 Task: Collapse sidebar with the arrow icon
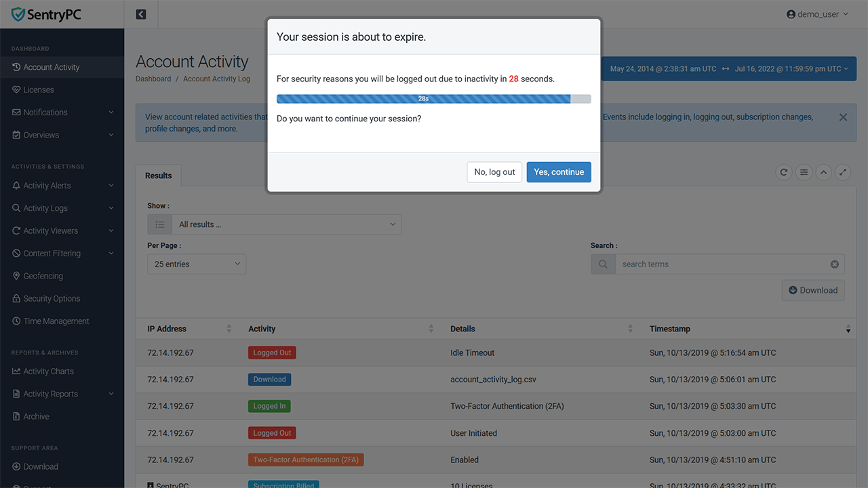[x=141, y=14]
